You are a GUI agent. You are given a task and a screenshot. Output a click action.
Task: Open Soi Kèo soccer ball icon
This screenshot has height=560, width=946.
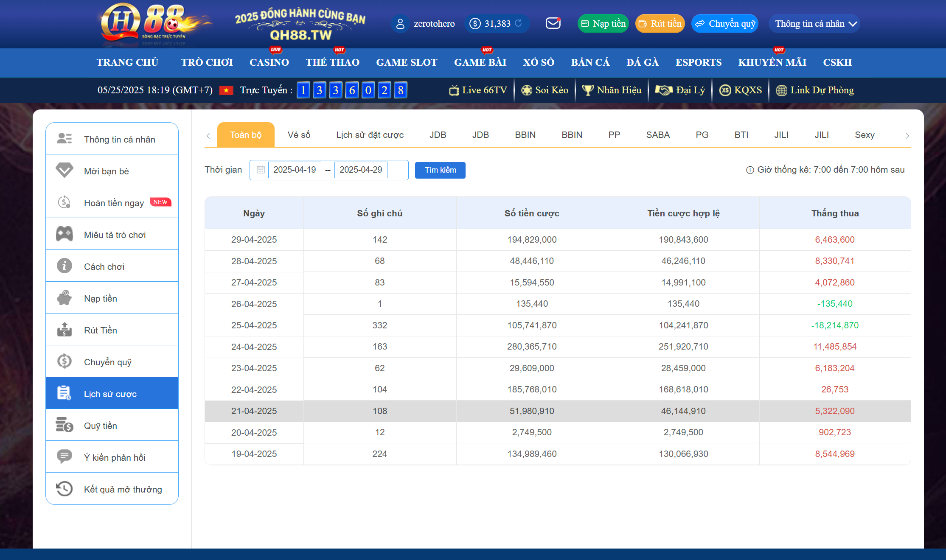click(527, 90)
